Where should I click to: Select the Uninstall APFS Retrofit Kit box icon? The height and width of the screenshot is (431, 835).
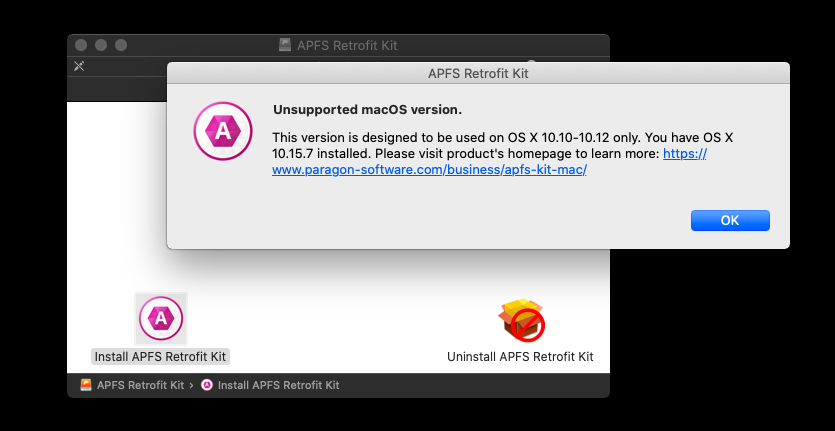coord(521,319)
